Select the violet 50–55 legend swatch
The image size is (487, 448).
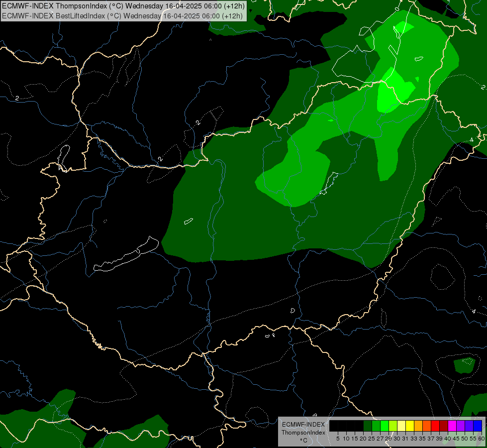coord(469,426)
